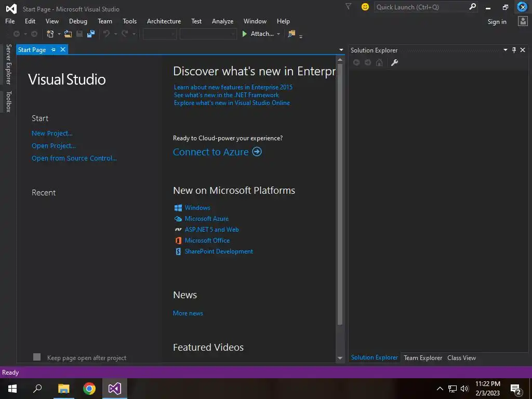Expand the Server Explorer side tab
Screen dimensions: 532x399
pos(9,64)
